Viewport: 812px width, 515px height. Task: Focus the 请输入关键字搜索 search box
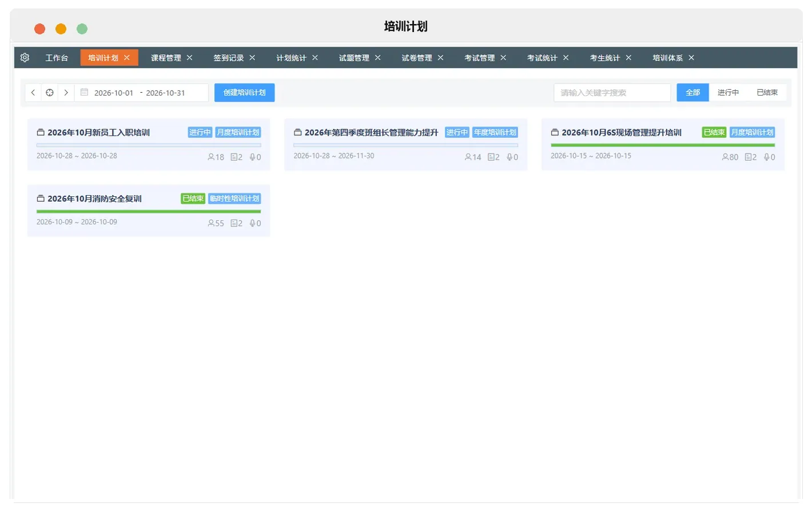click(x=612, y=93)
